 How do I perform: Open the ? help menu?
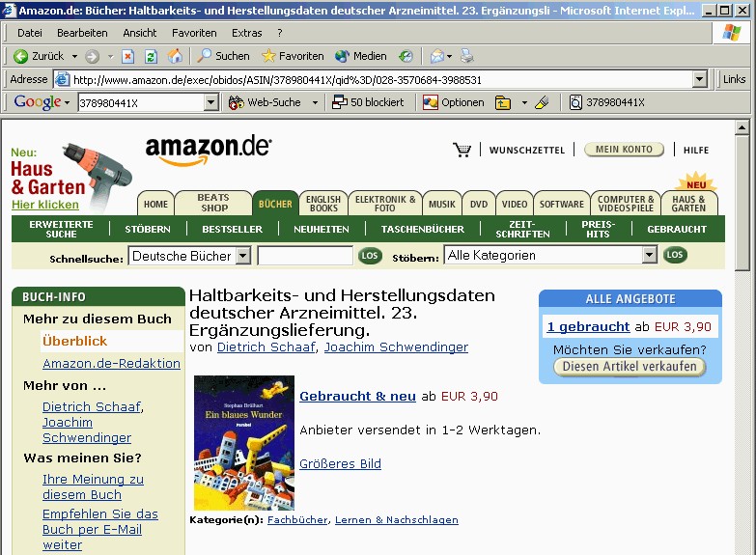click(x=280, y=33)
